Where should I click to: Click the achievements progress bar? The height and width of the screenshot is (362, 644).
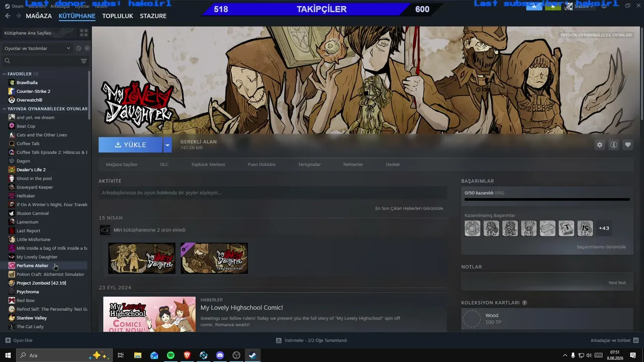[547, 200]
